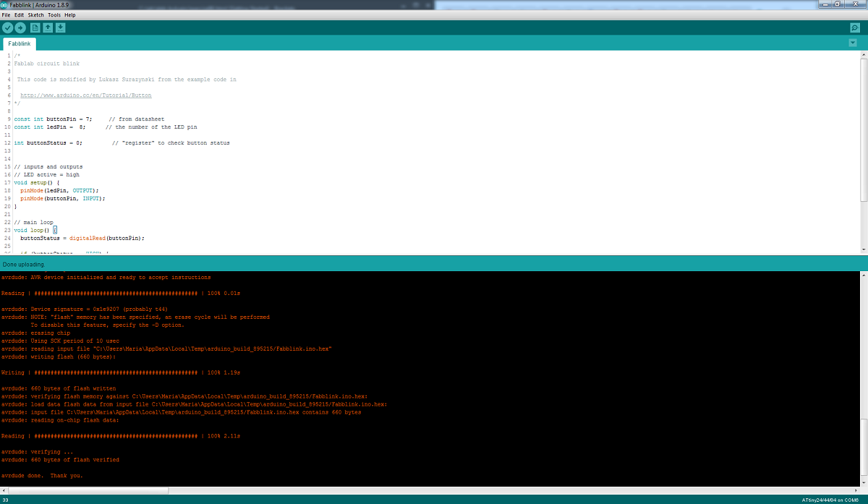Screen dimensions: 868x504
Task: Click console line 'reading on-chip flash data:'
Action: tap(60, 420)
